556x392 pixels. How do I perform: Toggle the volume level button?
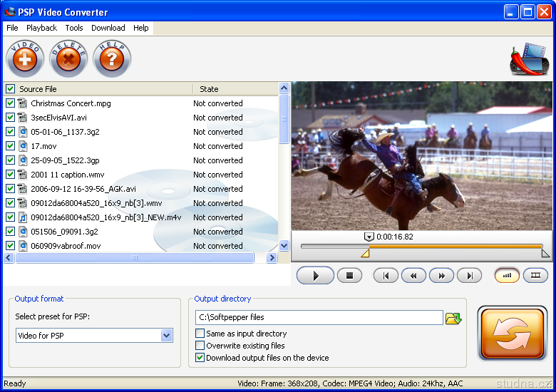[x=507, y=276]
